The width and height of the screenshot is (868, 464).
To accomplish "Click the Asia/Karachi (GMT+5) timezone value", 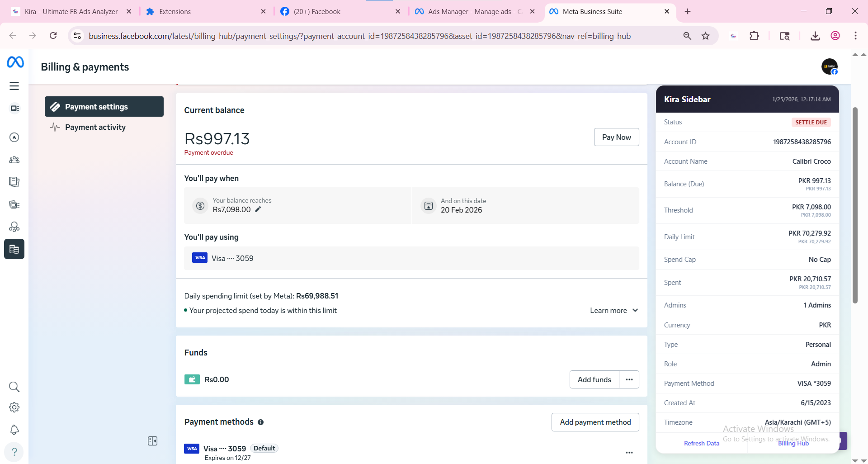I will (x=797, y=422).
